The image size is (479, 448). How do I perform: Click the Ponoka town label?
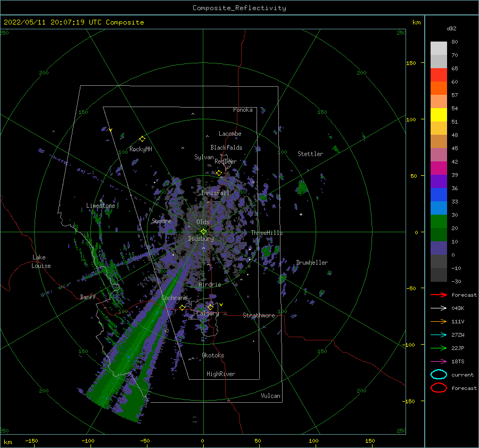(243, 110)
